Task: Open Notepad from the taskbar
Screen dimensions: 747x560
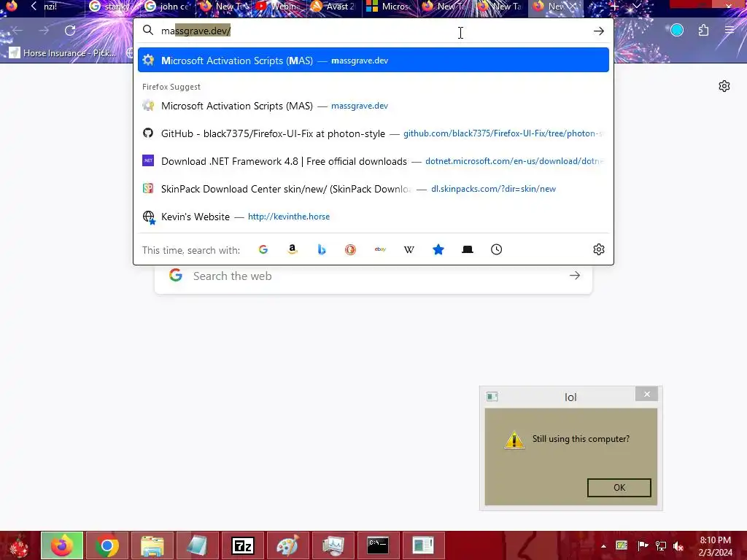Action: coord(197,545)
